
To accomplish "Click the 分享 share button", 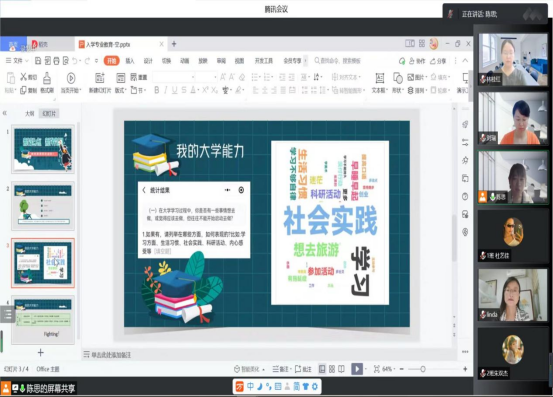I will click(x=438, y=61).
